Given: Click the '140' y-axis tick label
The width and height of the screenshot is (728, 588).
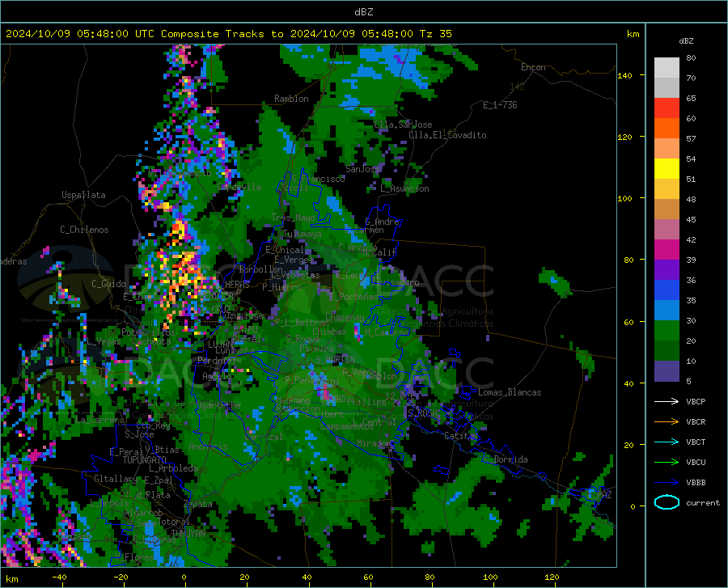Looking at the screenshot, I should point(624,75).
